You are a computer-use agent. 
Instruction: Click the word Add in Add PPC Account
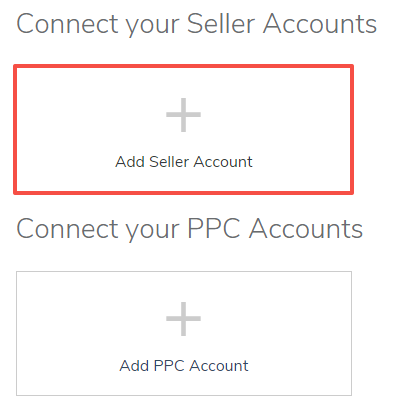pyautogui.click(x=134, y=366)
